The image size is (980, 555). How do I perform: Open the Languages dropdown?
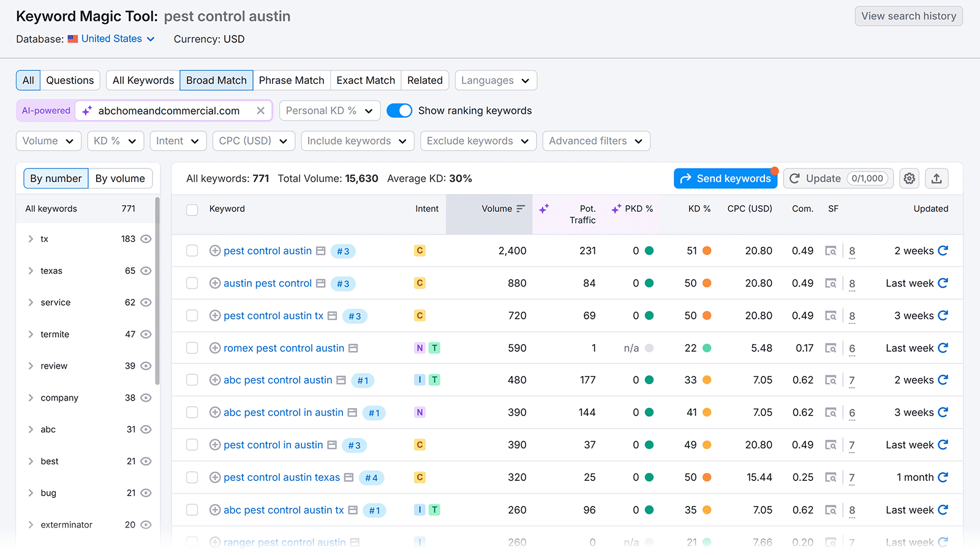point(495,80)
